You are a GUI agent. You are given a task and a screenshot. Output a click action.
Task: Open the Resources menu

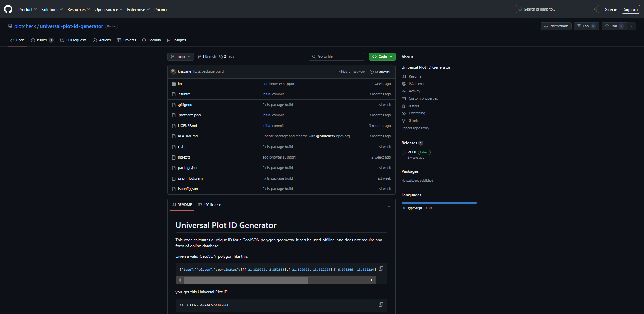[79, 10]
